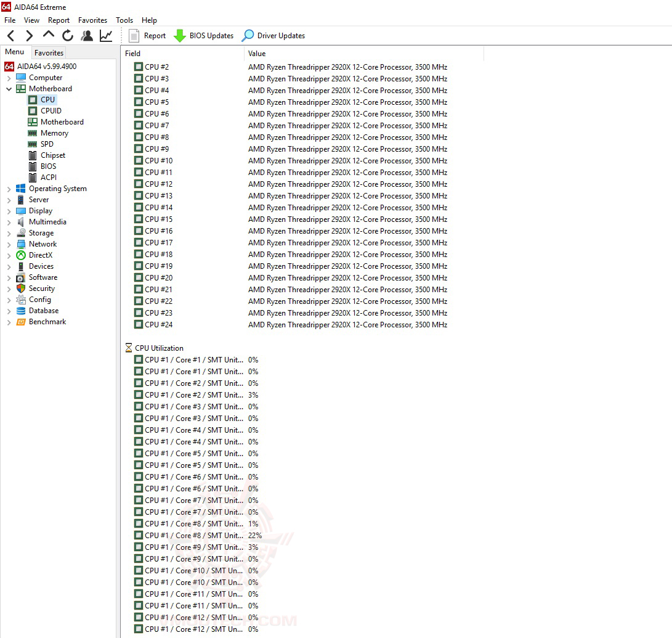Click the Database icon in tree
672x638 pixels.
(21, 311)
